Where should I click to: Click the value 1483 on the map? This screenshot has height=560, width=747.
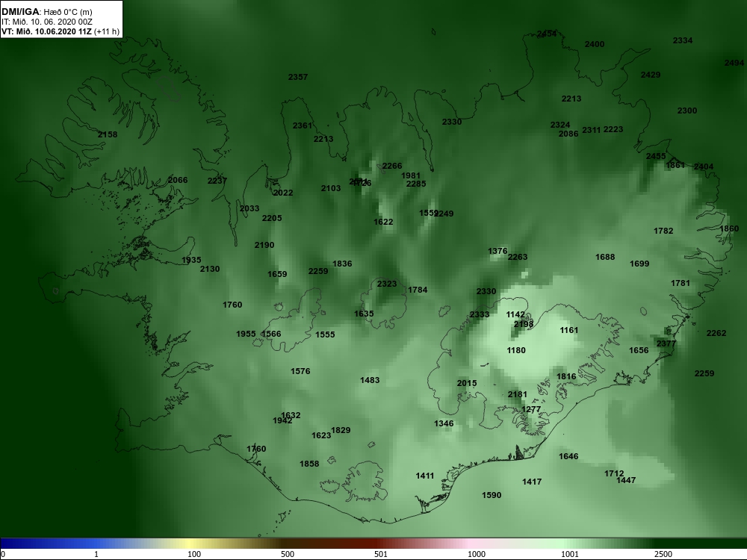pos(370,380)
